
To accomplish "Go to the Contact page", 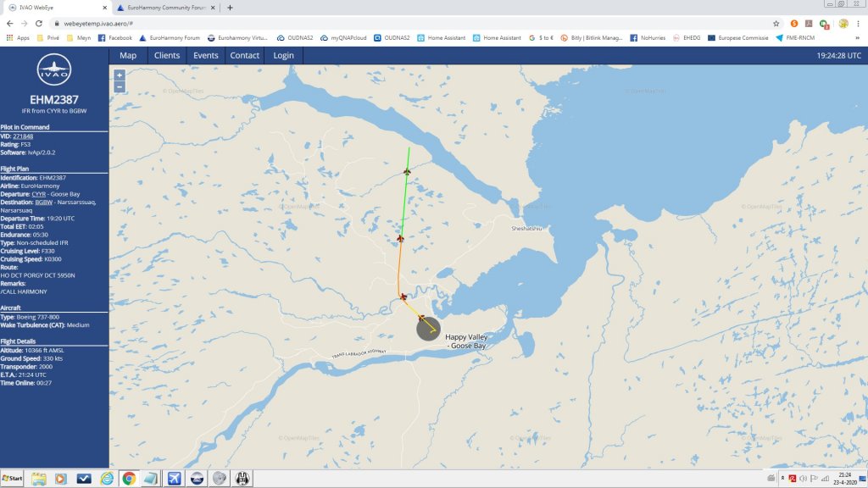I will click(x=245, y=56).
